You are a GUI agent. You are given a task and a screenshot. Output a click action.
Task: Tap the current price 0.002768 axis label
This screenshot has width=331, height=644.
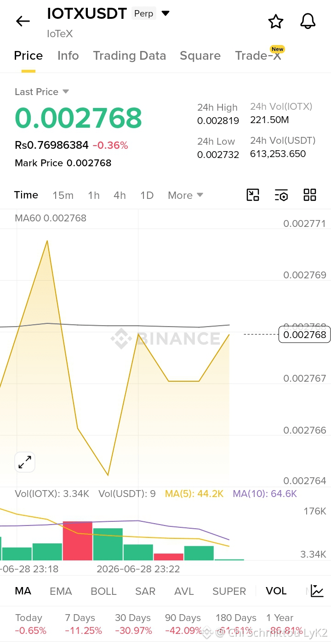click(304, 334)
